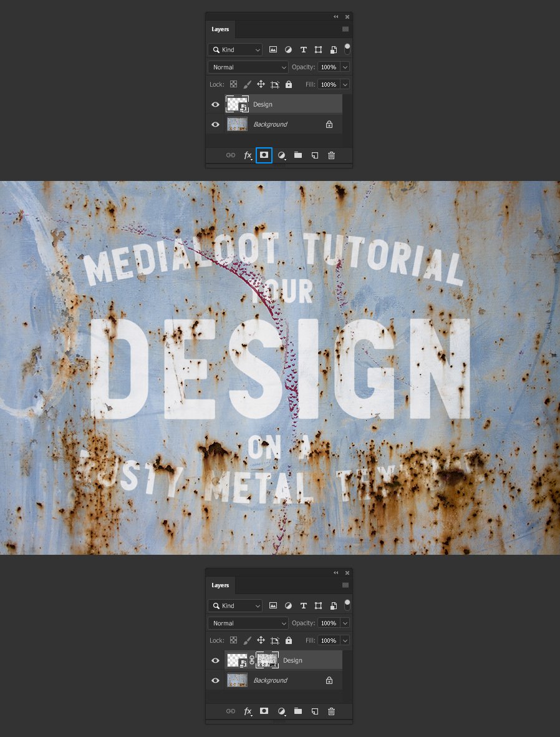The width and height of the screenshot is (560, 737).
Task: Filter for type layers in the bottom Layers panel
Action: tap(304, 606)
